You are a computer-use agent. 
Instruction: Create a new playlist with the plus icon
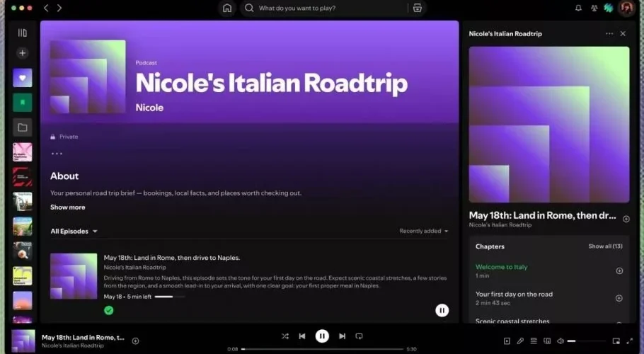[23, 53]
